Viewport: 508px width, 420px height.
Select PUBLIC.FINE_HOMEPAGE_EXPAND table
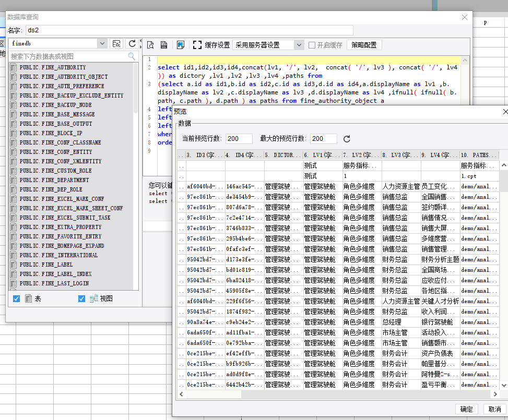[62, 246]
